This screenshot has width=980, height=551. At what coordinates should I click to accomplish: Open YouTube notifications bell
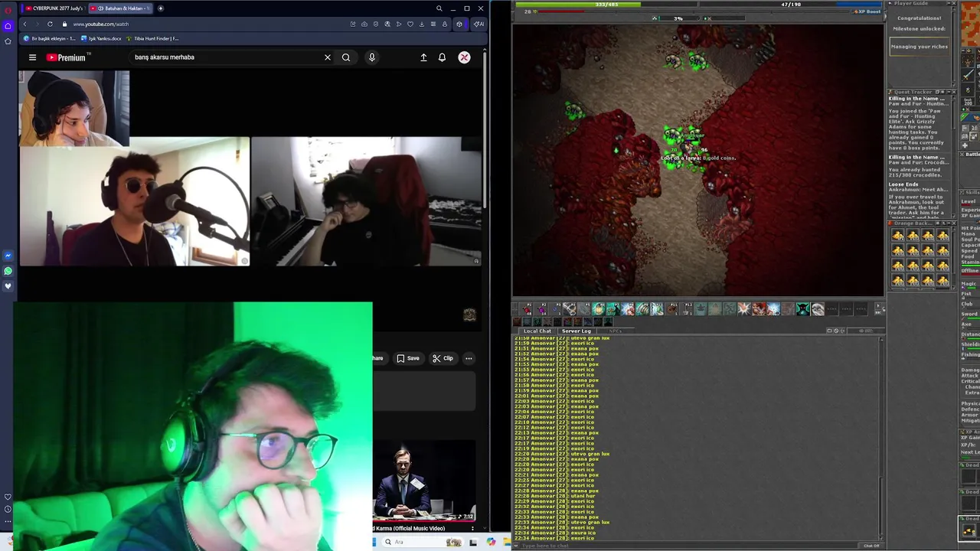[x=442, y=57]
